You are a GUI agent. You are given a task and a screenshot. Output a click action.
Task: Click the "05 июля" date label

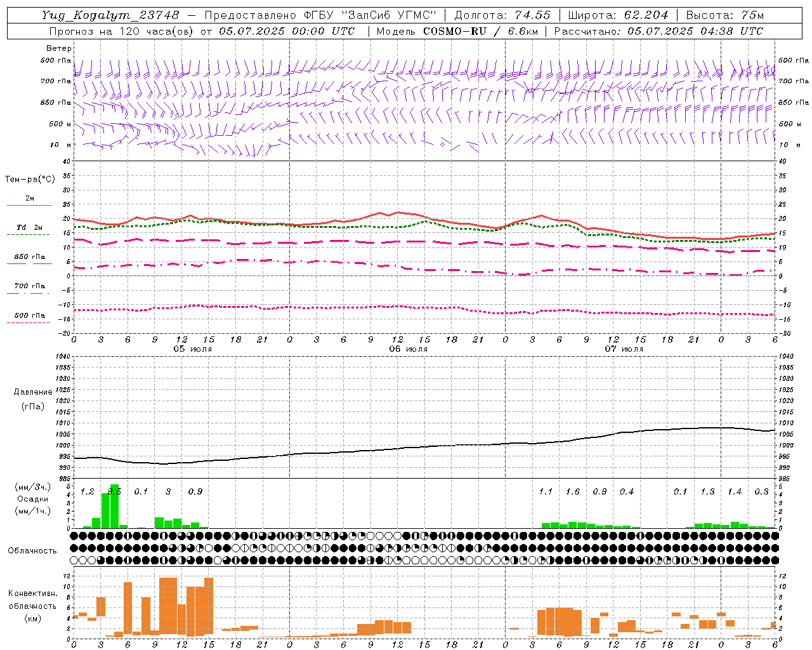click(193, 349)
